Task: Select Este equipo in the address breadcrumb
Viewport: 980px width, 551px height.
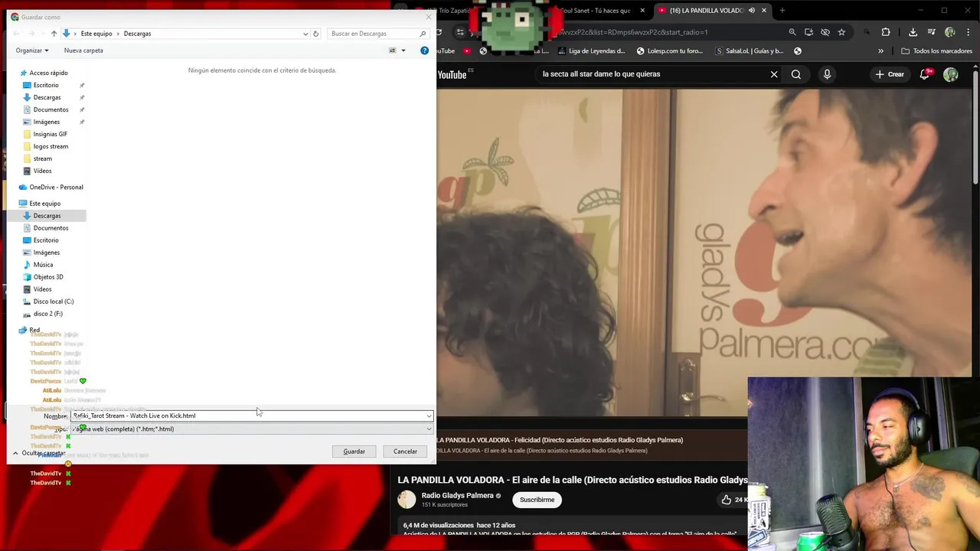Action: pyautogui.click(x=96, y=34)
